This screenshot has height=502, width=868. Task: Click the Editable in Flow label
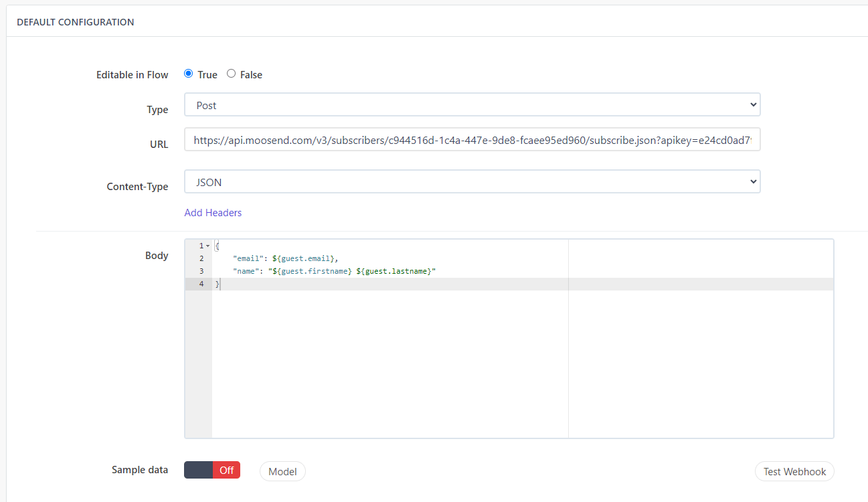[x=133, y=75]
